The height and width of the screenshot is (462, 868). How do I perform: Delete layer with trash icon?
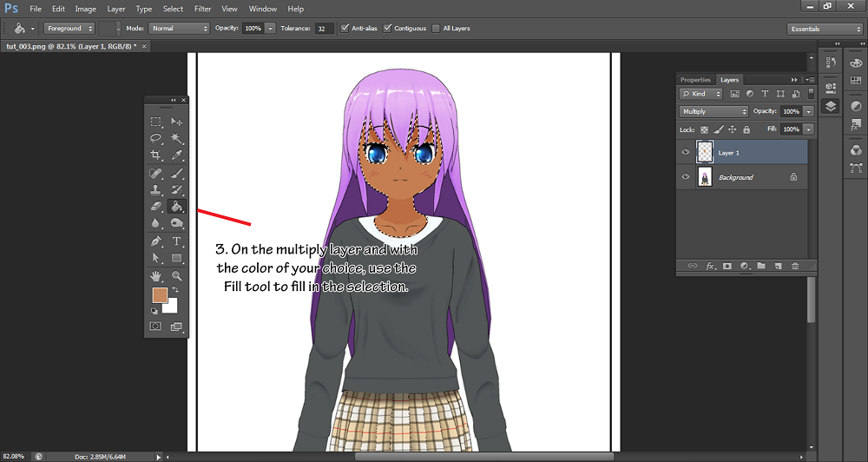click(795, 266)
